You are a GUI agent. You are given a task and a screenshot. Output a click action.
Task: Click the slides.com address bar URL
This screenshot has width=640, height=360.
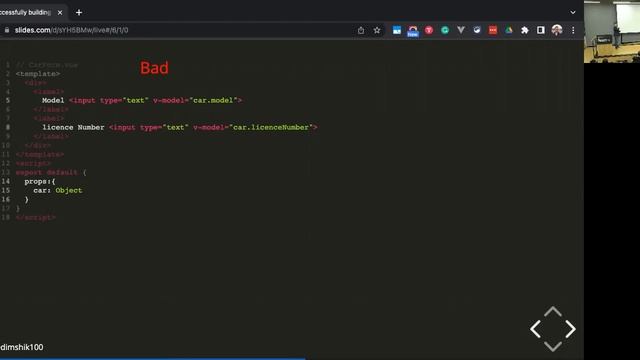point(71,30)
